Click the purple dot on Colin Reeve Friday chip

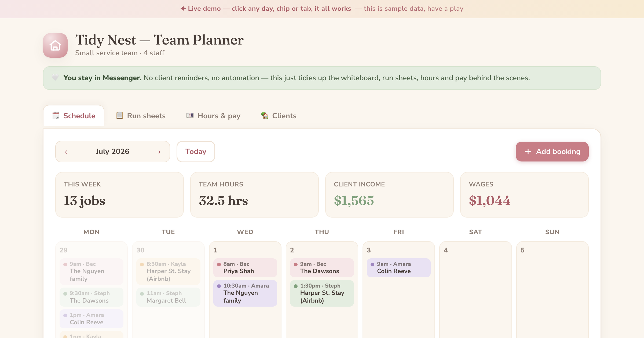coord(372,264)
